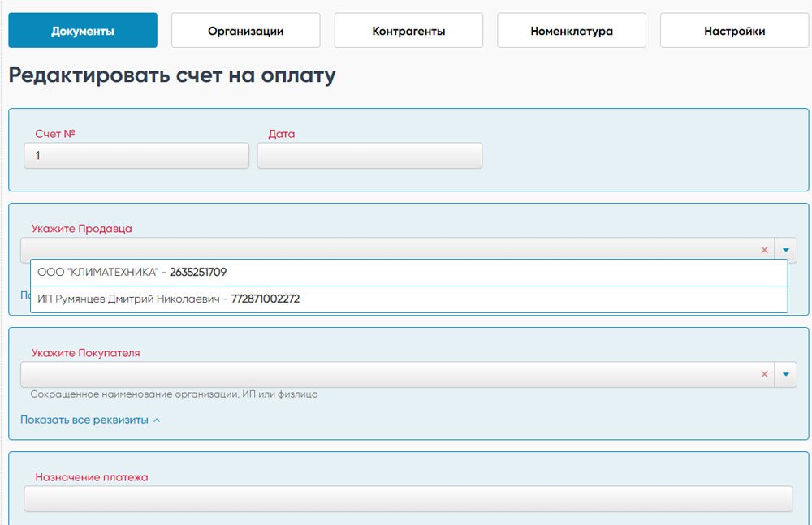Clear the seller field with red X
The height and width of the screenshot is (525, 812).
pyautogui.click(x=764, y=250)
